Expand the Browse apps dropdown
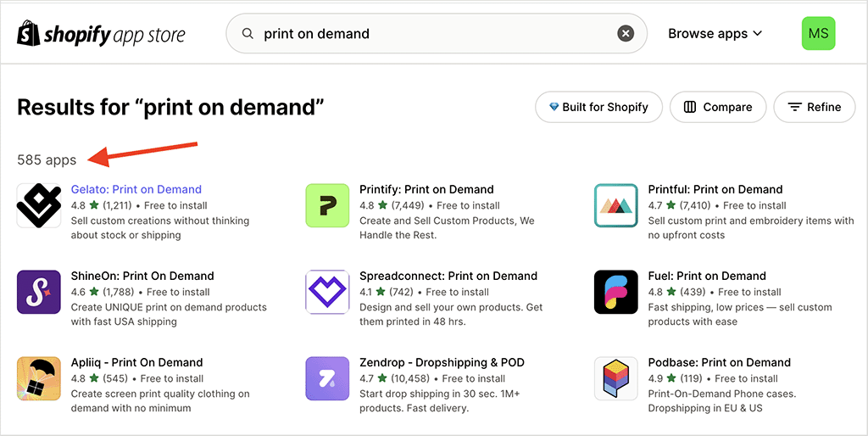The height and width of the screenshot is (436, 868). (715, 34)
